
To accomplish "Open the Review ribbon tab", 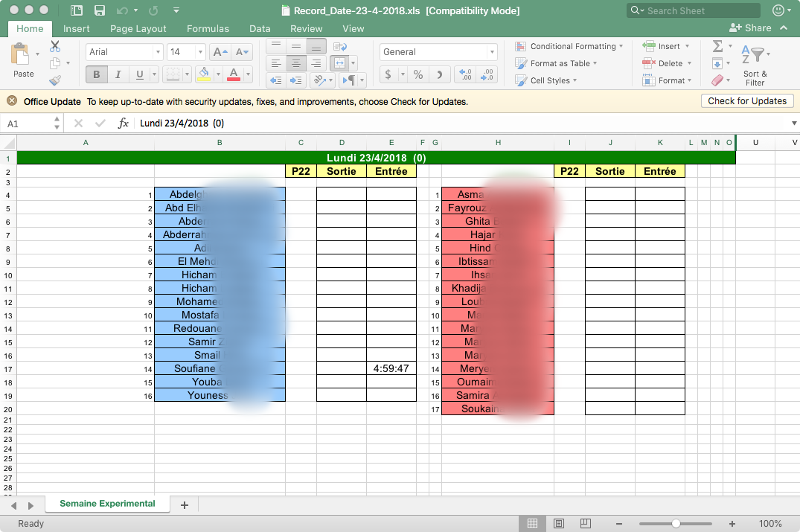I will [306, 28].
